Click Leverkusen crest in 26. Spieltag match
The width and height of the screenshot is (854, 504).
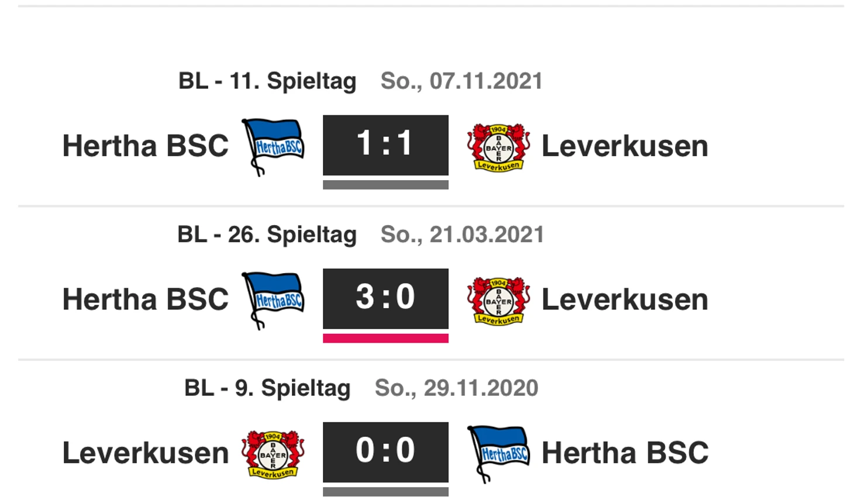pos(498,301)
